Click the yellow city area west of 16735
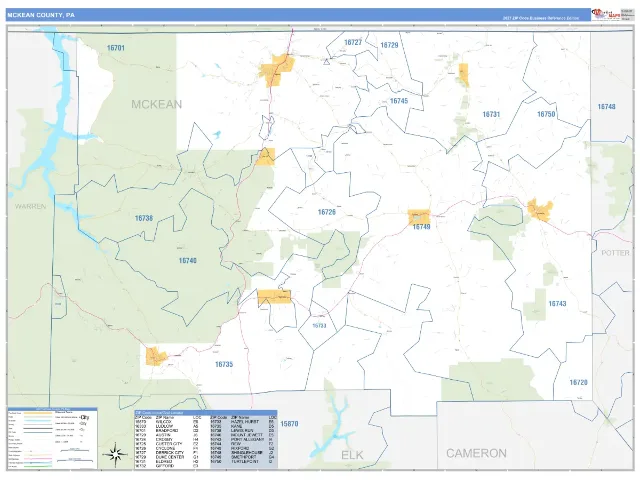Image resolution: width=640 pixels, height=480 pixels. point(155,356)
